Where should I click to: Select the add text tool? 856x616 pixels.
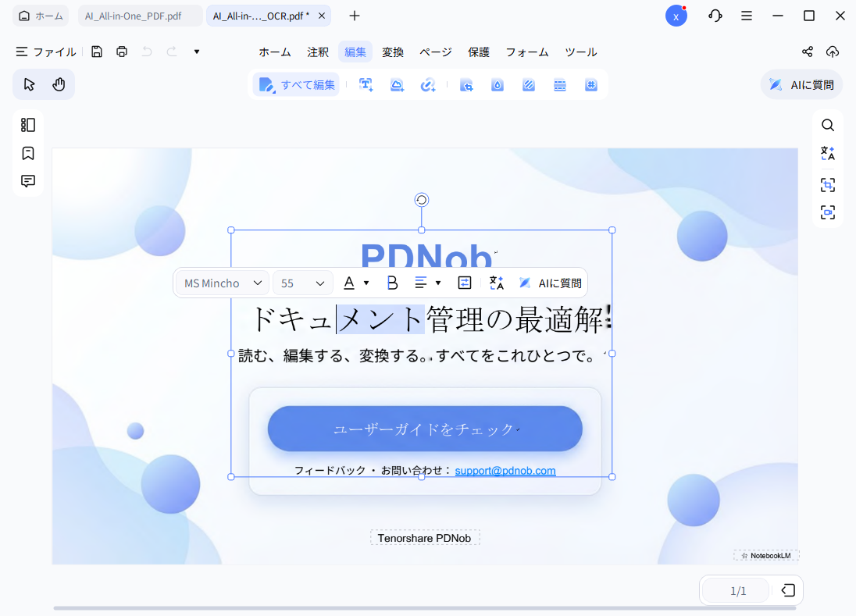366,84
